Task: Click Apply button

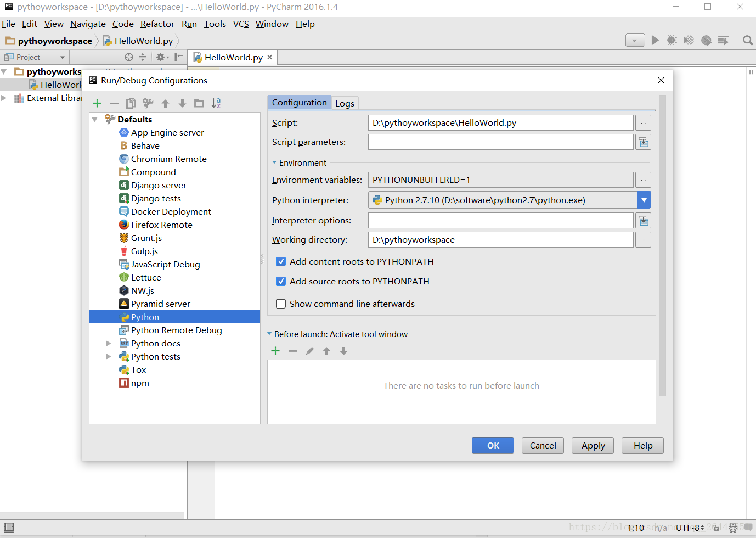Action: click(593, 446)
